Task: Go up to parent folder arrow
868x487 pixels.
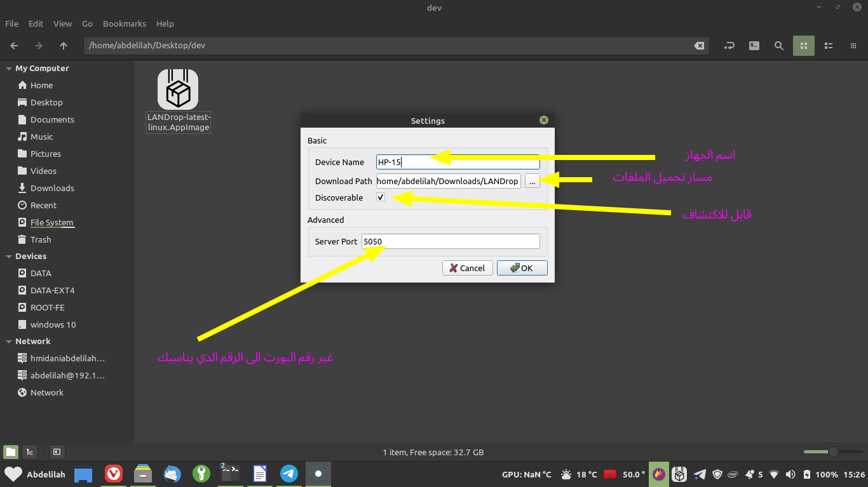Action: (x=63, y=46)
